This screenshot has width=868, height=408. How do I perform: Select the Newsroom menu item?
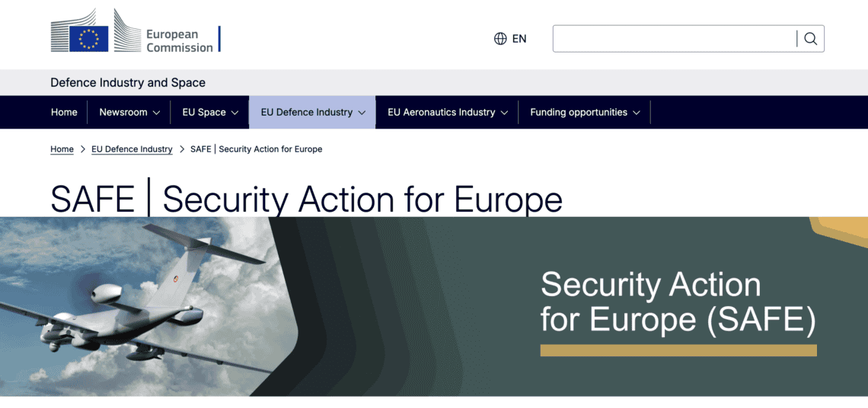click(x=123, y=112)
